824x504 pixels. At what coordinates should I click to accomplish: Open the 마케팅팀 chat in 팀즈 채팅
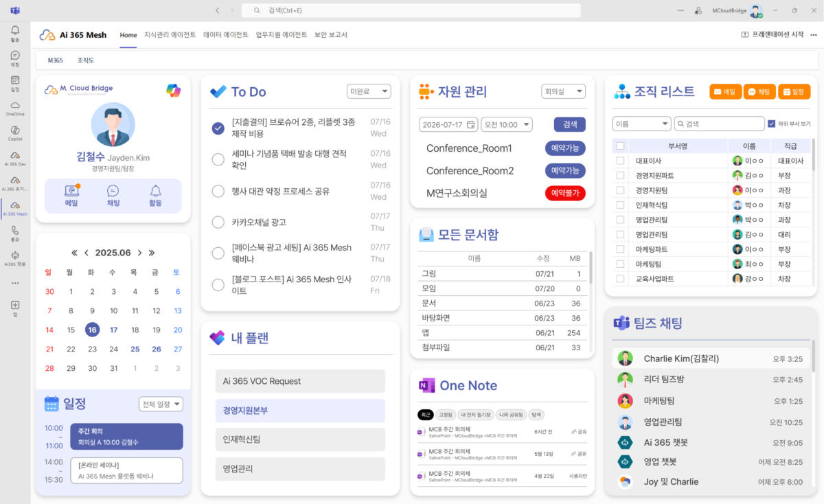point(710,400)
